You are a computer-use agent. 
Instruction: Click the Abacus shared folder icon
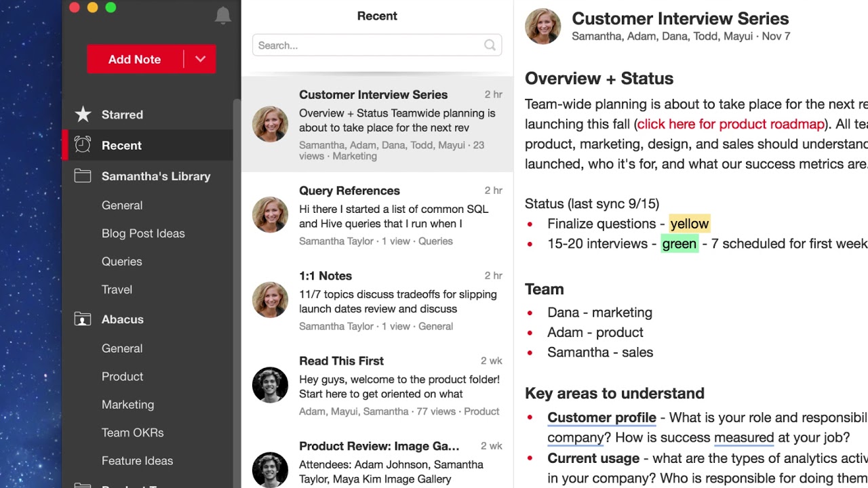pyautogui.click(x=83, y=319)
